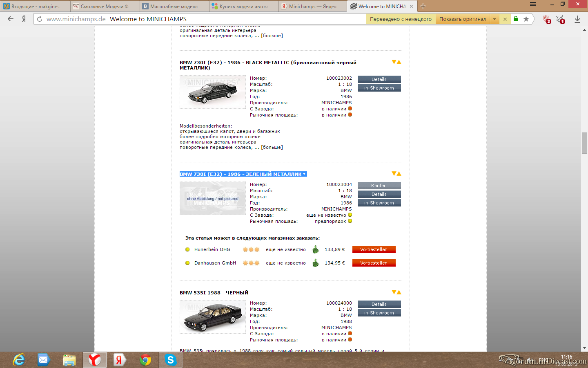Open Details for the green metallic BMW 730i
Image resolution: width=588 pixels, height=368 pixels.
379,194
